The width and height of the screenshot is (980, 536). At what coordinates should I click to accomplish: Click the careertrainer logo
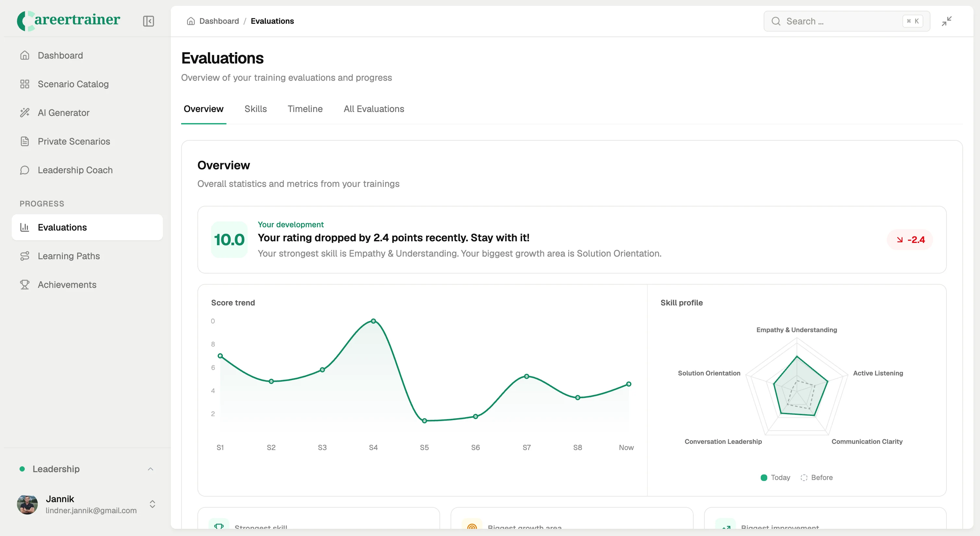tap(68, 21)
